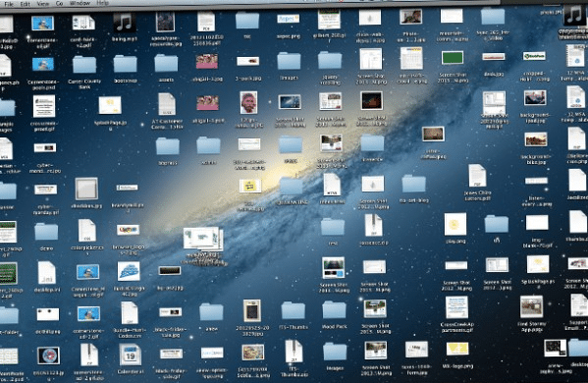Select the finance folder
Image resolution: width=588 pixels, height=383 pixels.
coord(372,143)
